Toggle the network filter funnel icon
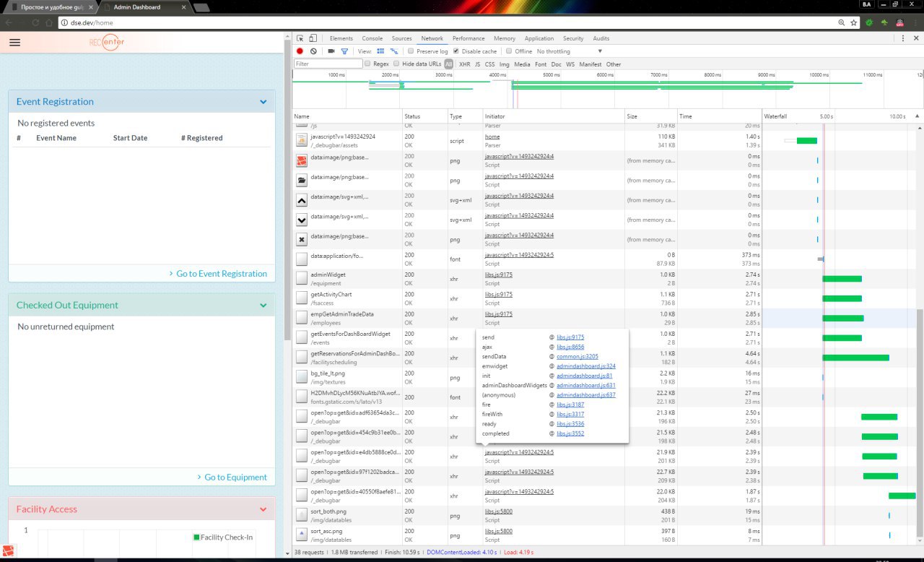The image size is (924, 562). 344,51
